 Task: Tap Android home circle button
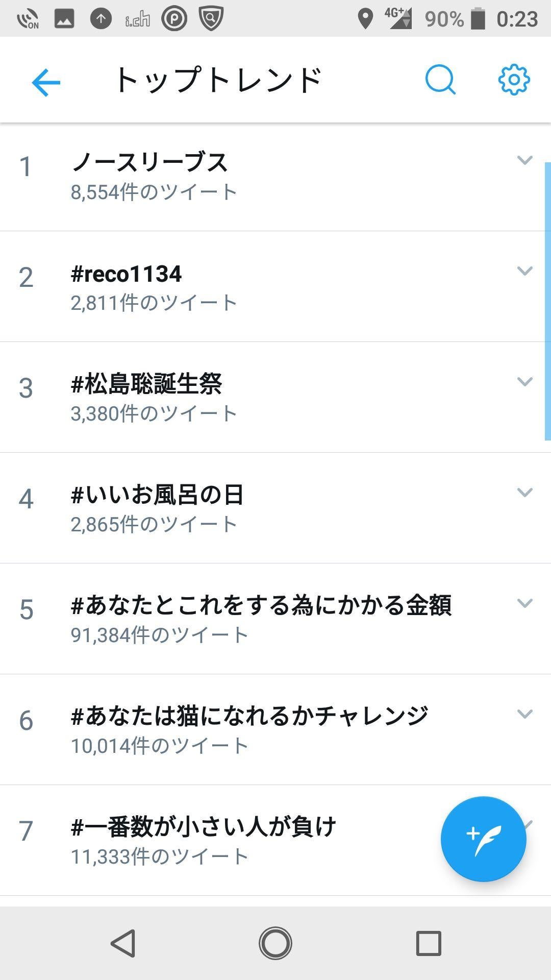point(275,943)
